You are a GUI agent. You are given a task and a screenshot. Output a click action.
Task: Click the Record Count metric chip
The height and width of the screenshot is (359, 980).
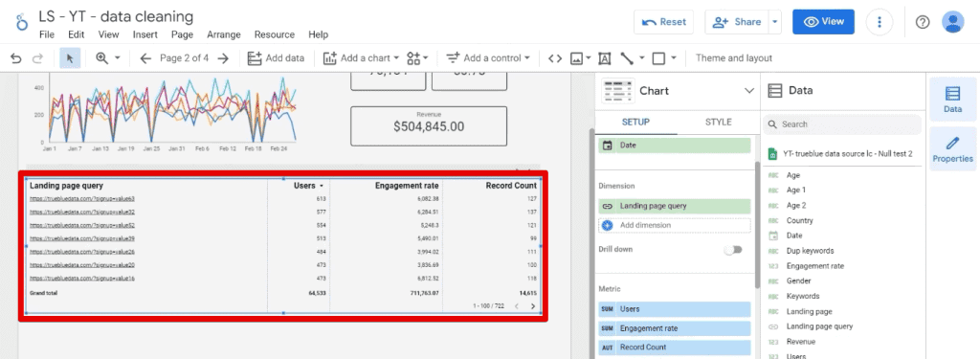pyautogui.click(x=675, y=348)
